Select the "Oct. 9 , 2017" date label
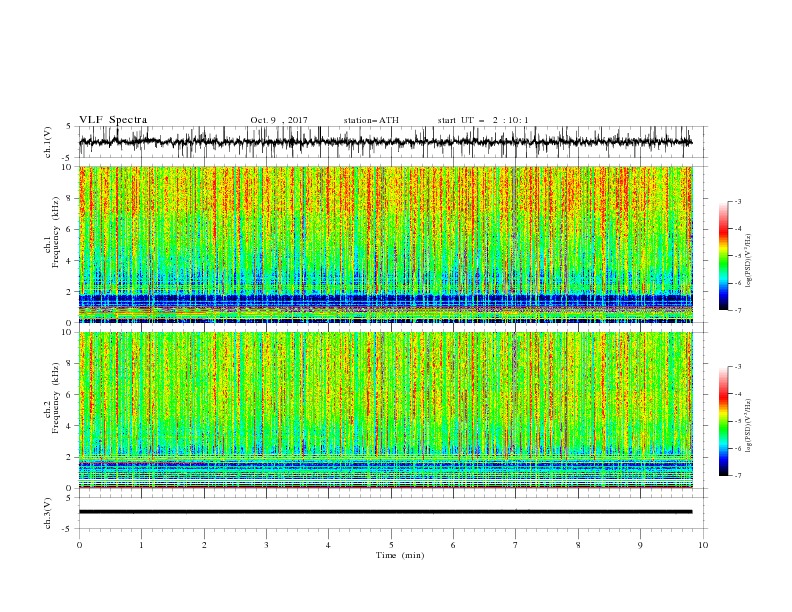 [x=279, y=120]
